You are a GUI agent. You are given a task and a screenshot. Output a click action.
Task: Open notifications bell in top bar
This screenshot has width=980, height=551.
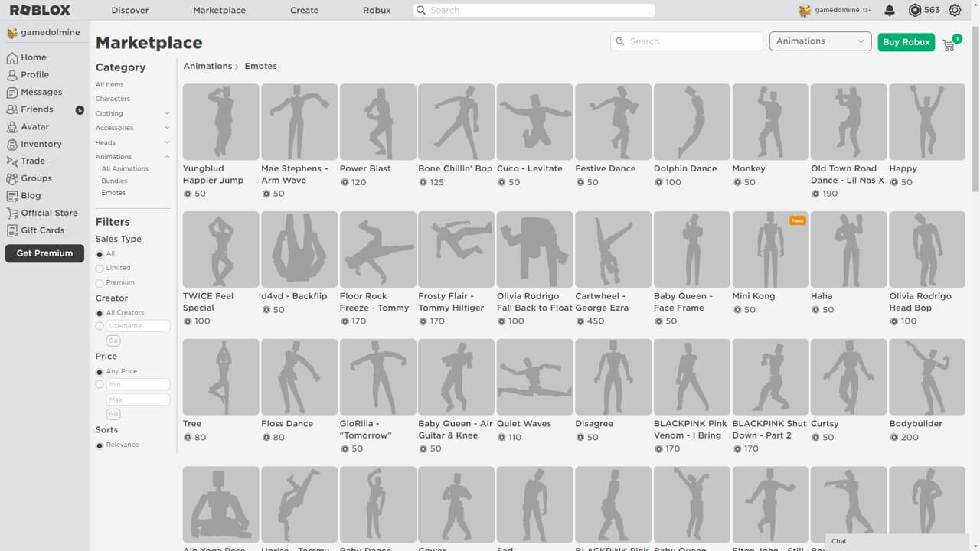[890, 10]
